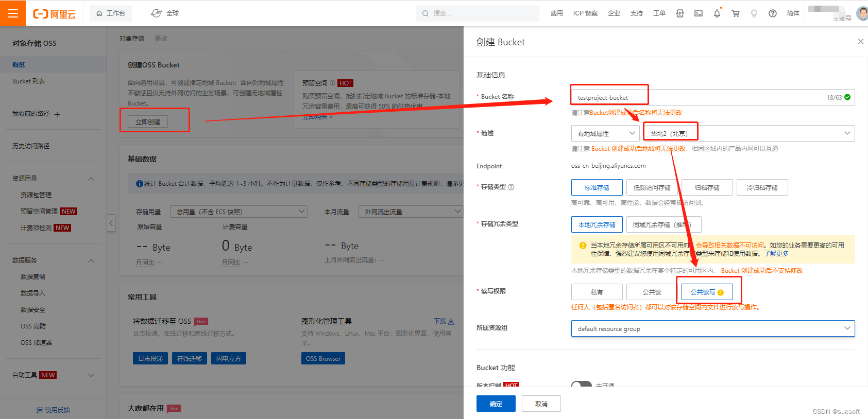Open the 外网流出流量 traffic dropdown
Viewport: 868px width, 419px height.
(411, 212)
